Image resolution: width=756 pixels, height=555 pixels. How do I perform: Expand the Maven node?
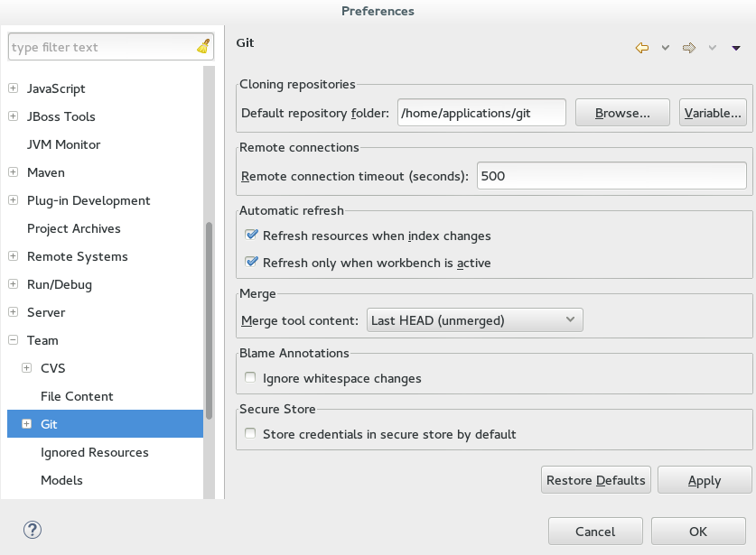(14, 172)
